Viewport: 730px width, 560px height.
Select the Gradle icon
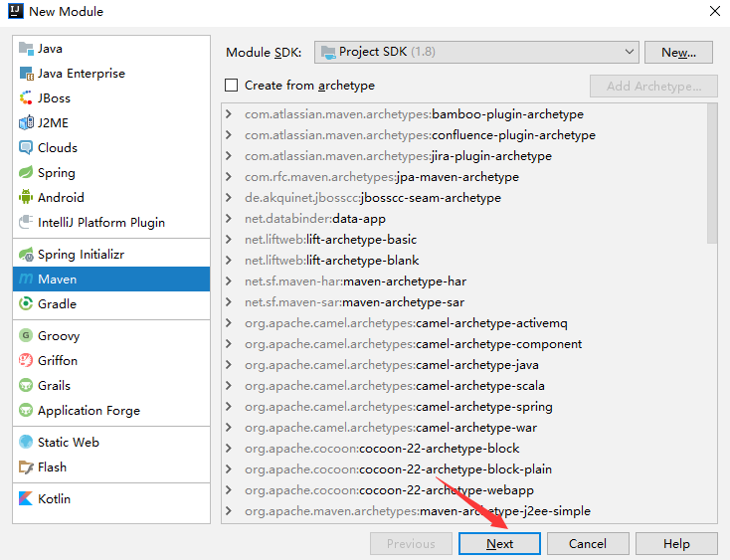pos(26,304)
